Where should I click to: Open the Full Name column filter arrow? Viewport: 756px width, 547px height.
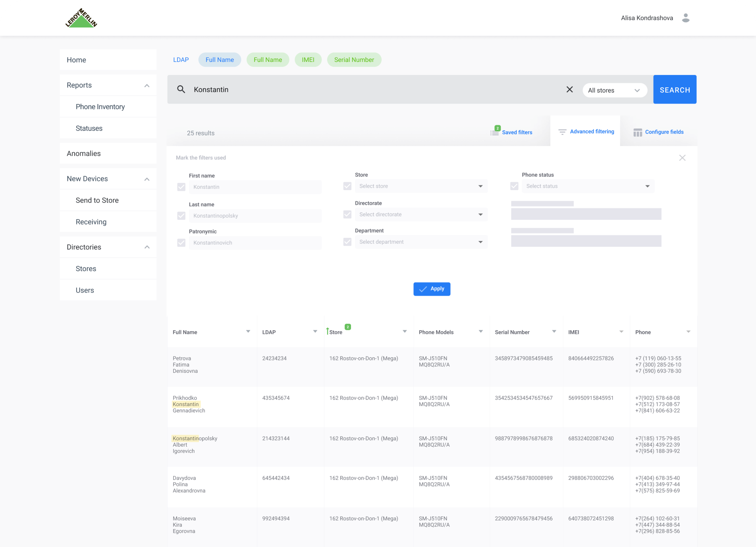pos(248,331)
